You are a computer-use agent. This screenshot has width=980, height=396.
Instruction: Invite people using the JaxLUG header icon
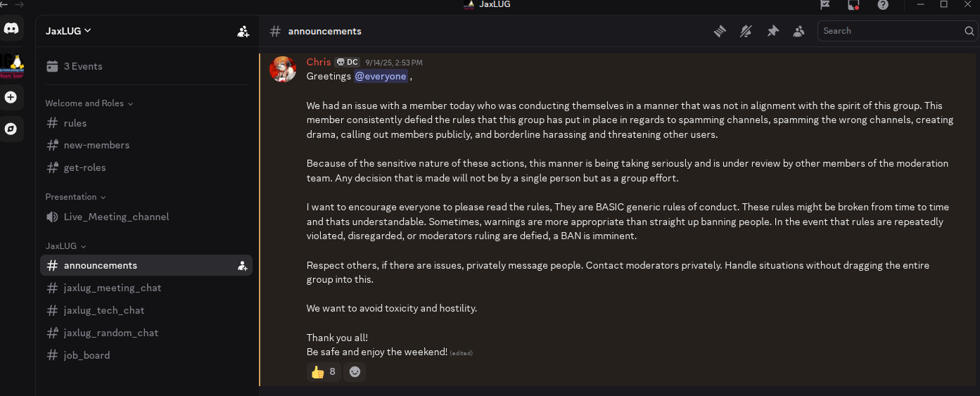tap(243, 31)
